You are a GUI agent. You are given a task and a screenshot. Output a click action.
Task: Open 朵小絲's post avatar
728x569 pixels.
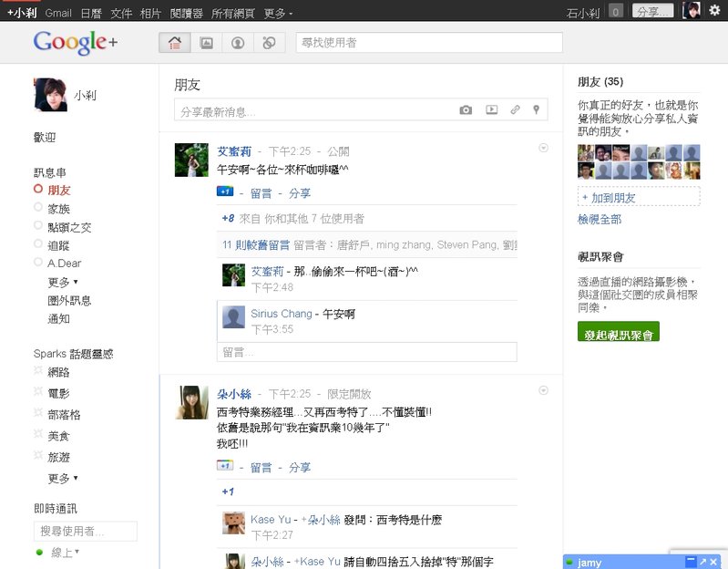(x=191, y=402)
